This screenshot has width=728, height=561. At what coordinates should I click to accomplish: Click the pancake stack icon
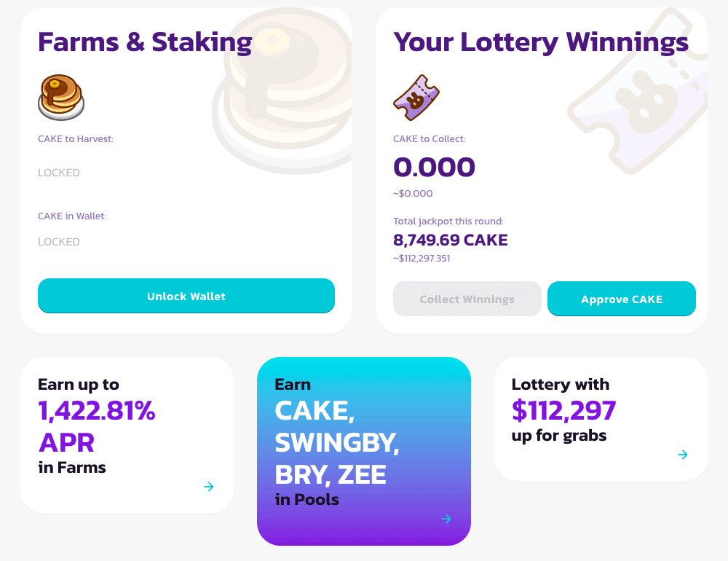coord(61,97)
